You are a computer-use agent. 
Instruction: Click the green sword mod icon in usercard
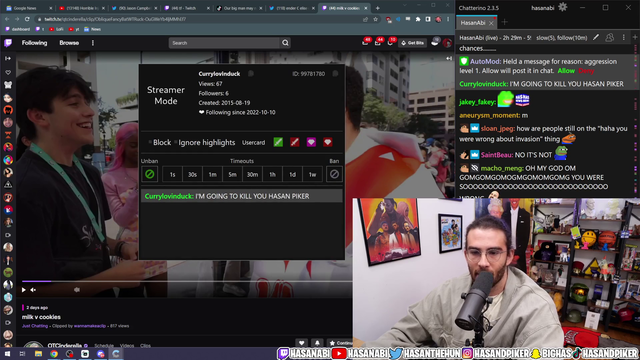[x=278, y=142]
